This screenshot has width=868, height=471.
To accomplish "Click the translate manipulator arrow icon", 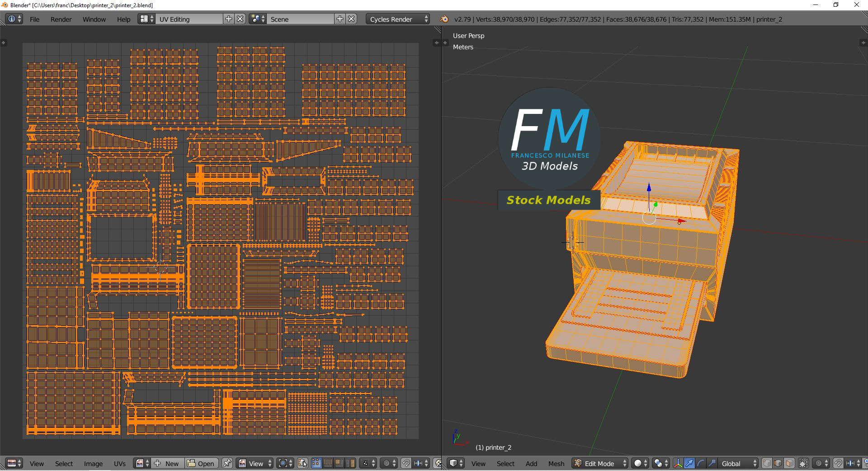I will click(x=689, y=463).
